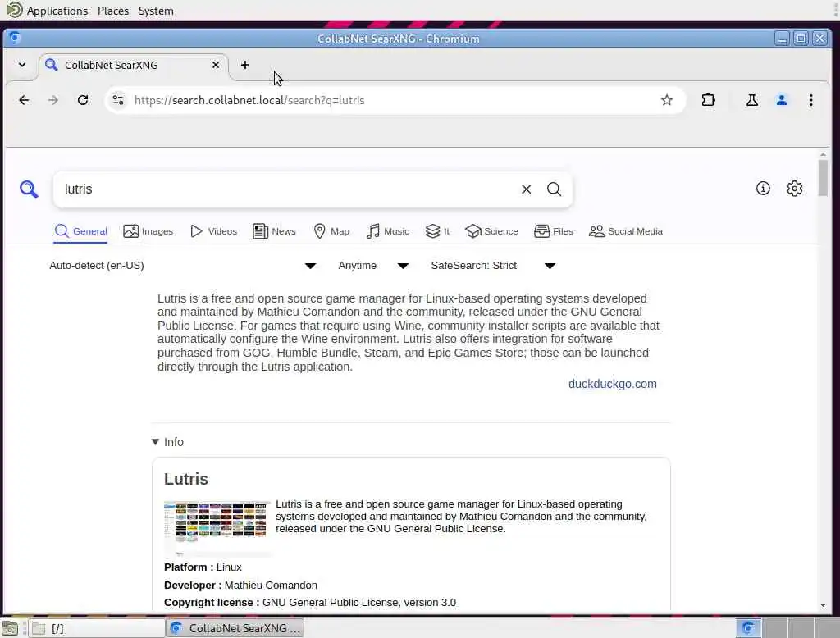Open search preferences gear
The width and height of the screenshot is (840, 638).
[794, 189]
